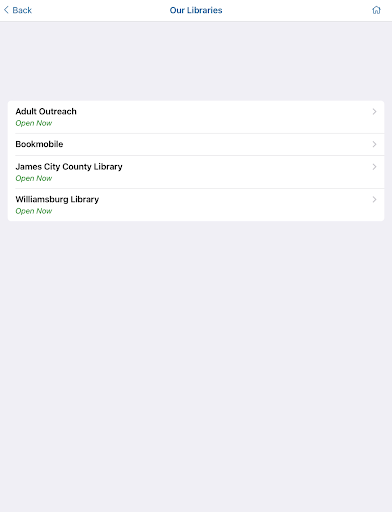This screenshot has height=512, width=392.
Task: Open the Bookmobile entry
Action: click(x=196, y=144)
